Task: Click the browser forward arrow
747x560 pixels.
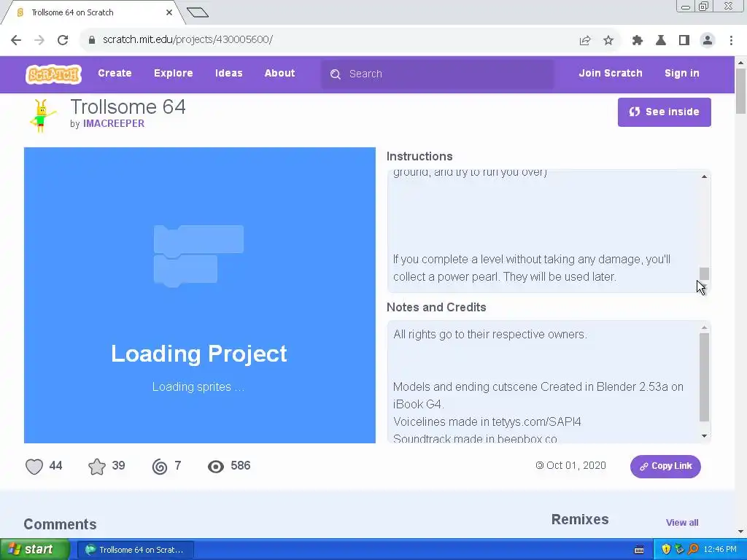Action: coord(39,40)
